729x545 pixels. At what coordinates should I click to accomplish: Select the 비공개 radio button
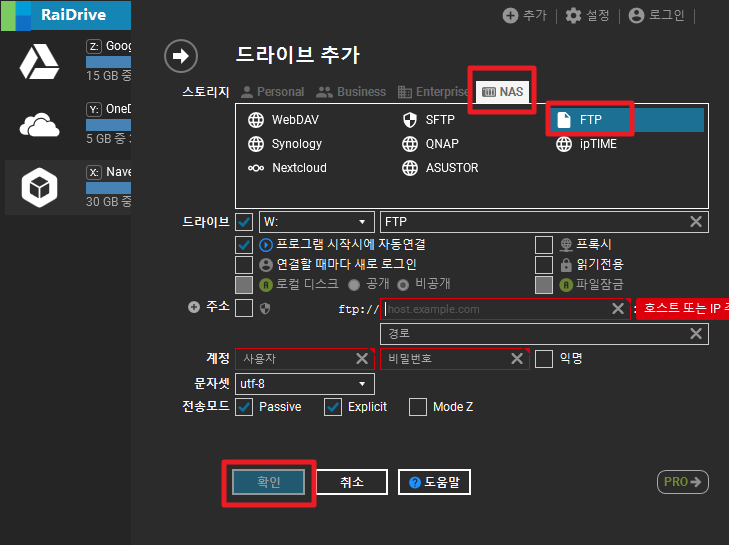[x=403, y=285]
